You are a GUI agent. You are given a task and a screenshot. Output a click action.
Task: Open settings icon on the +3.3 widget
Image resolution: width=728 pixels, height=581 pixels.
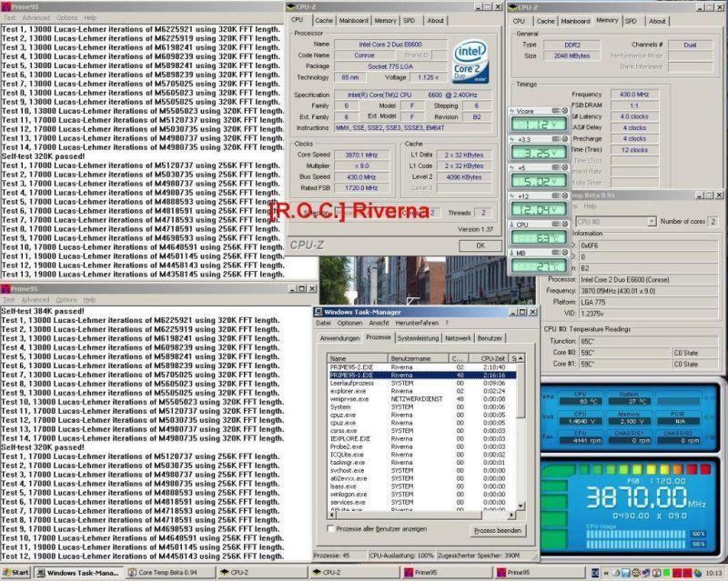556,139
